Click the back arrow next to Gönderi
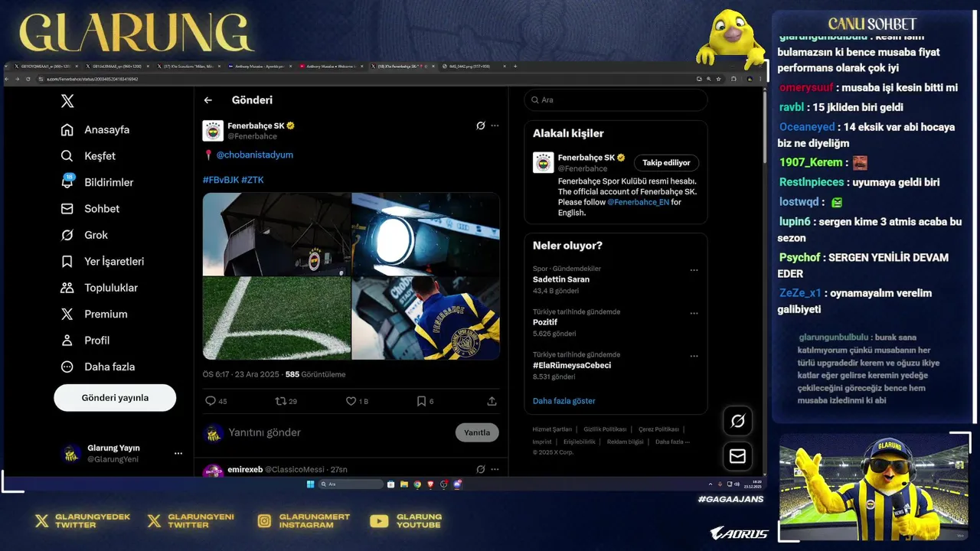This screenshot has height=551, width=980. 208,100
